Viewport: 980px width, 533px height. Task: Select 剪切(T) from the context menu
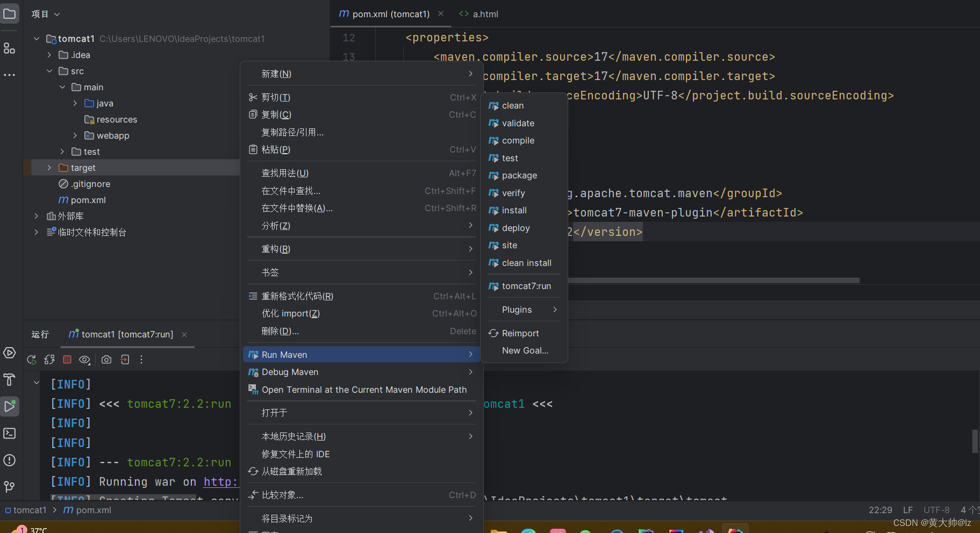[362, 97]
